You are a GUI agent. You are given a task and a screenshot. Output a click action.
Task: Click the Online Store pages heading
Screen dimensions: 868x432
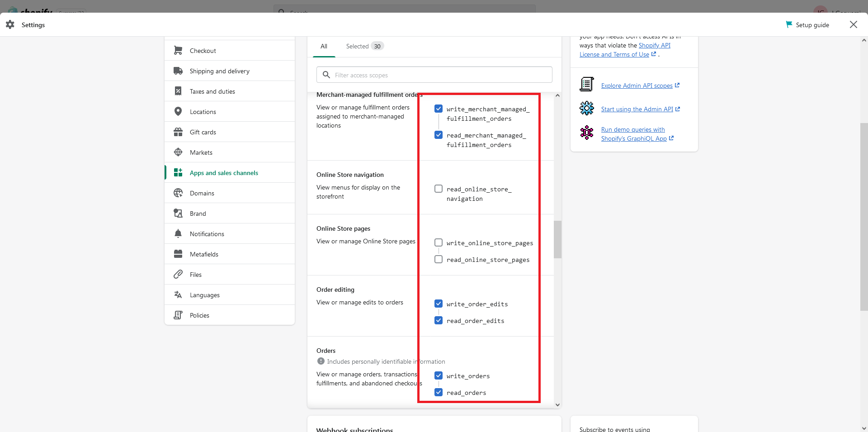pos(343,228)
